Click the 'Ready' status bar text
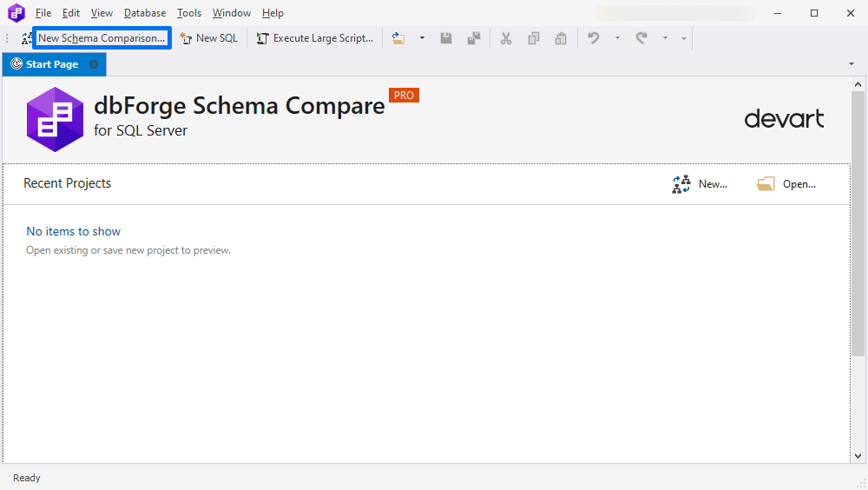This screenshot has height=490, width=868. click(x=27, y=478)
